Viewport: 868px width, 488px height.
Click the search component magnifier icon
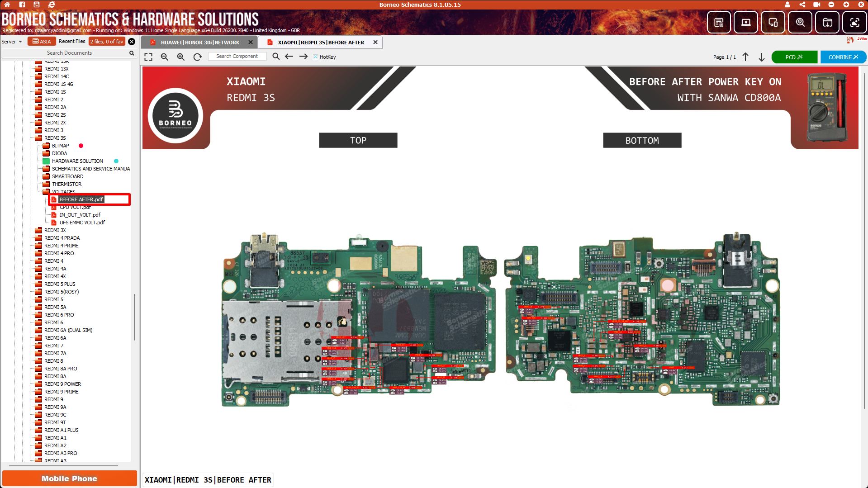(x=276, y=57)
